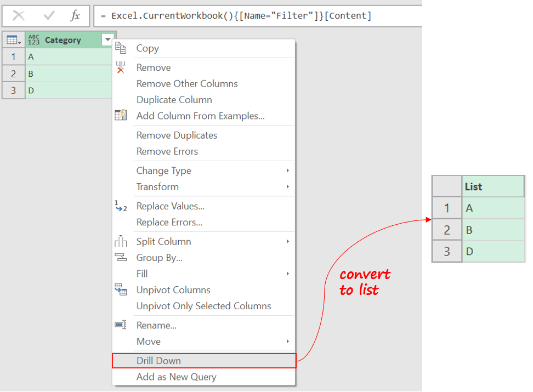The height and width of the screenshot is (392, 533).
Task: Open the Category column filter dropdown
Action: pos(107,39)
